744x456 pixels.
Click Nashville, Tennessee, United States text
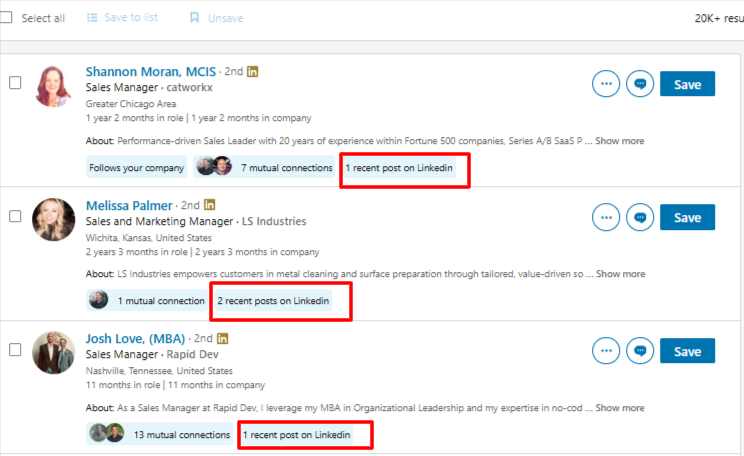(x=159, y=371)
